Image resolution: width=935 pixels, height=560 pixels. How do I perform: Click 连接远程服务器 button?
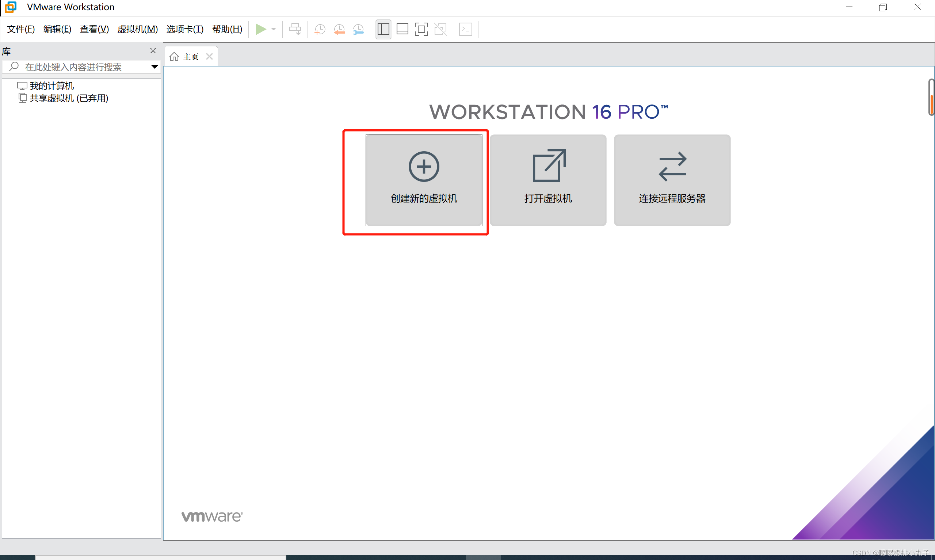point(672,180)
